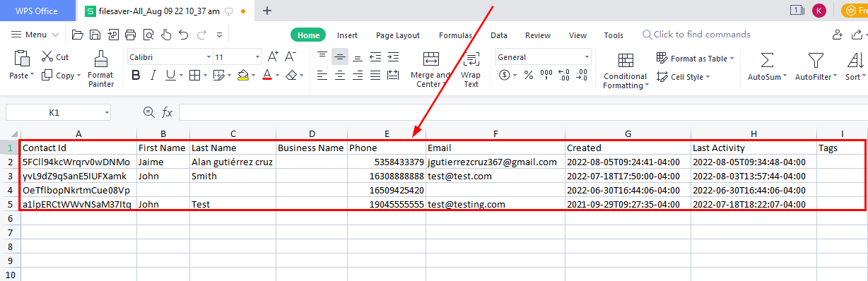Screen dimensions: 868x281
Task: Save the spreadsheet with the floppy icon
Action: (95, 35)
